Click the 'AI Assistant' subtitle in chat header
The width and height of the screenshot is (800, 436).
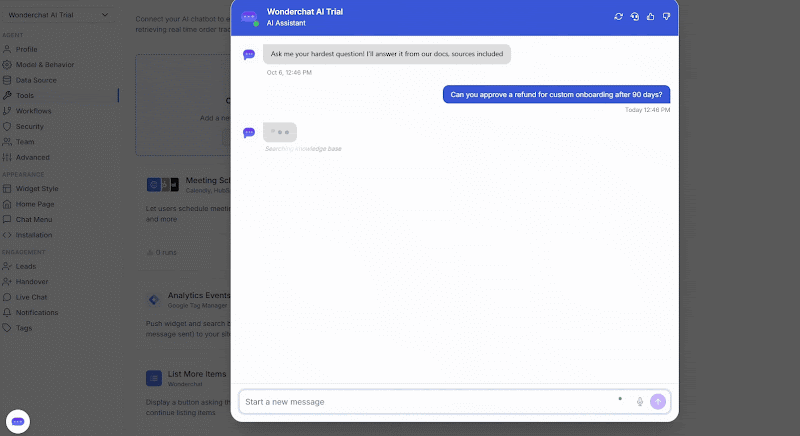tap(286, 23)
